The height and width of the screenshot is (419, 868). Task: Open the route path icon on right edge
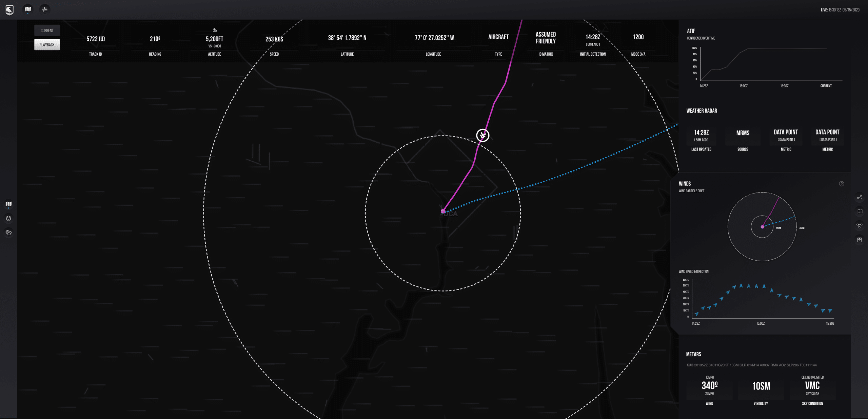tap(860, 197)
